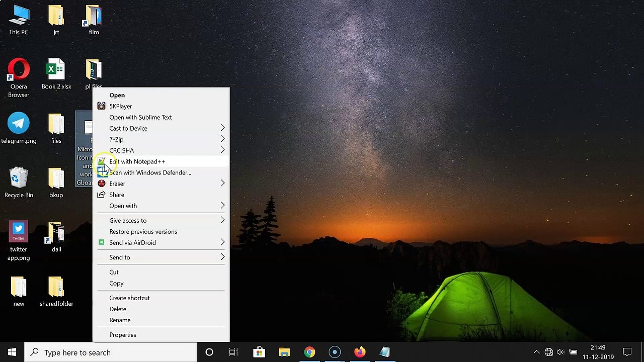The height and width of the screenshot is (362, 644).
Task: Show hidden system tray icons
Action: click(x=536, y=352)
